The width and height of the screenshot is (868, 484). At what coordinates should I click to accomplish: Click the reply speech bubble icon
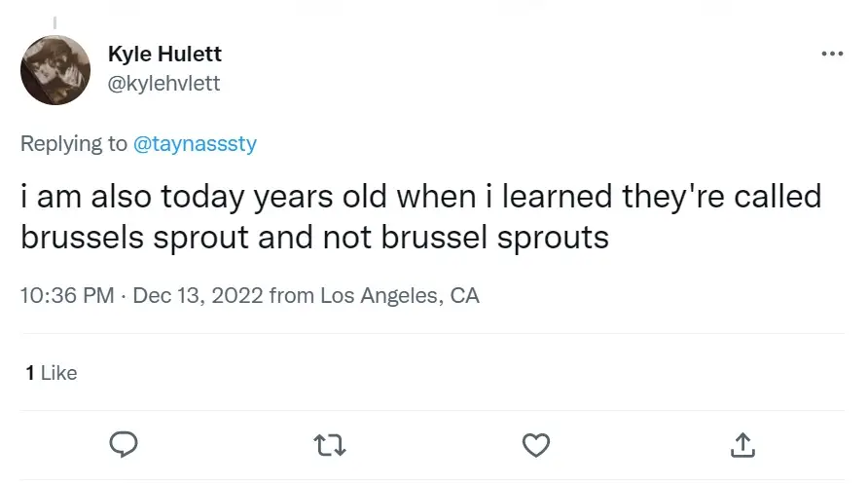123,444
